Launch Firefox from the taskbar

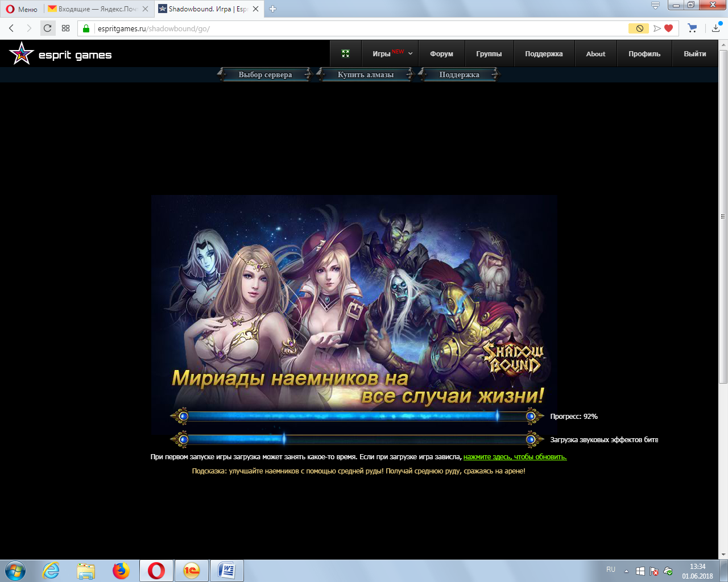[x=121, y=571]
